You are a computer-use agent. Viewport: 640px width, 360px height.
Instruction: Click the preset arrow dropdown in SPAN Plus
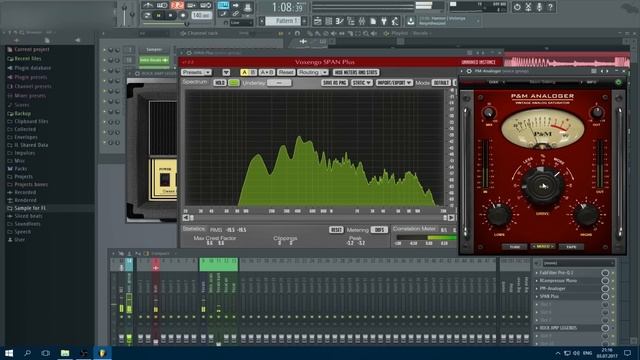pyautogui.click(x=226, y=72)
